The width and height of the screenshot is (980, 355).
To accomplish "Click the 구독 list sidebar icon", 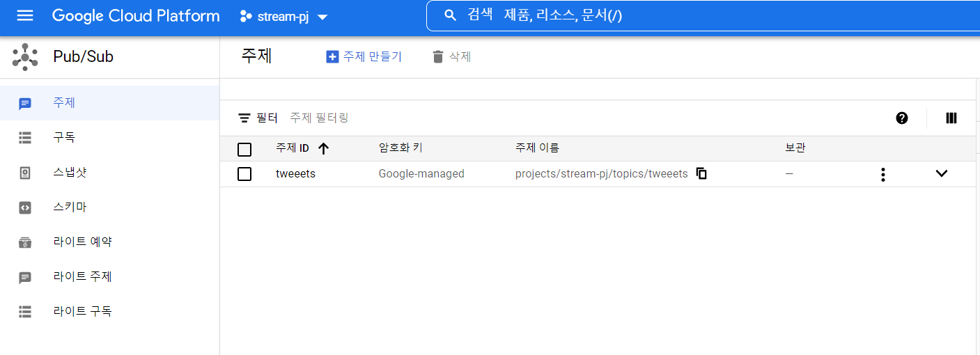I will click(25, 138).
